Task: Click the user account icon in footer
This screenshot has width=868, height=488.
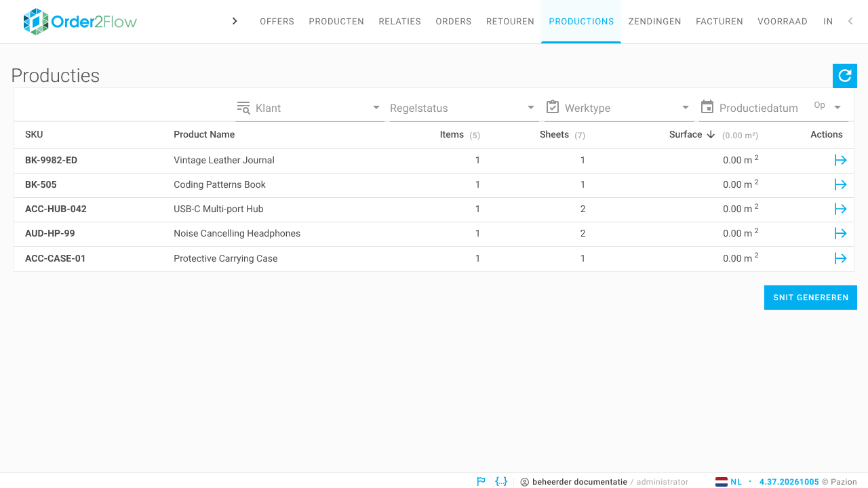Action: [x=524, y=482]
